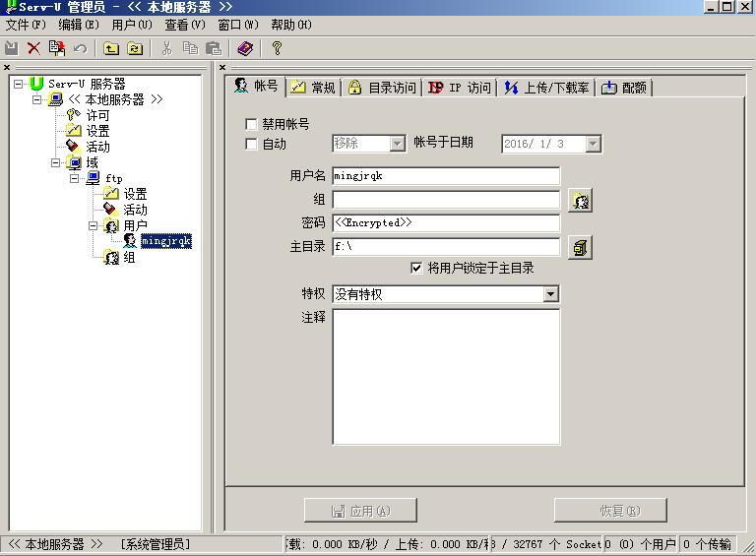Select user mingjrqk in tree

pyautogui.click(x=166, y=241)
